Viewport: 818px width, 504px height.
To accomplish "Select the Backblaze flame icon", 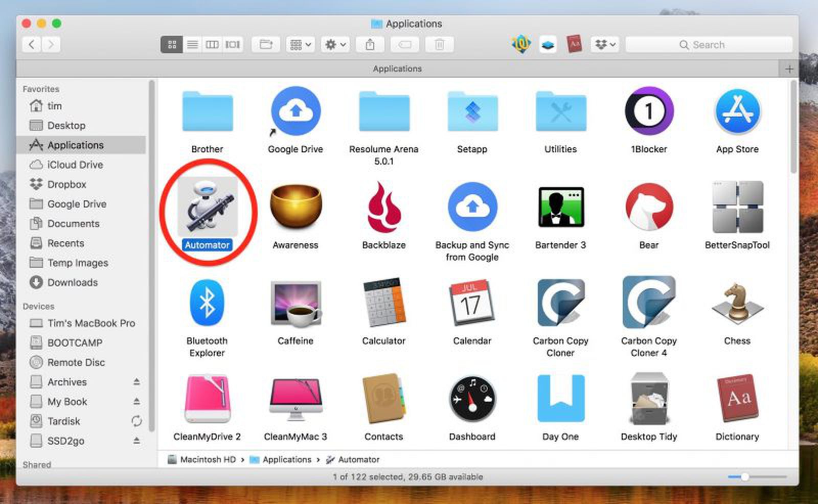I will (383, 208).
